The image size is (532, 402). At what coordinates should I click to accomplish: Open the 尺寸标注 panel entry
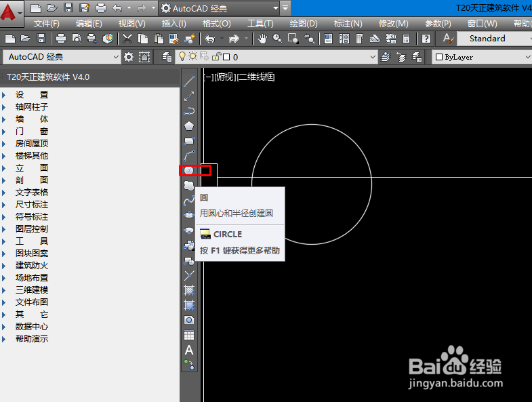coord(32,205)
